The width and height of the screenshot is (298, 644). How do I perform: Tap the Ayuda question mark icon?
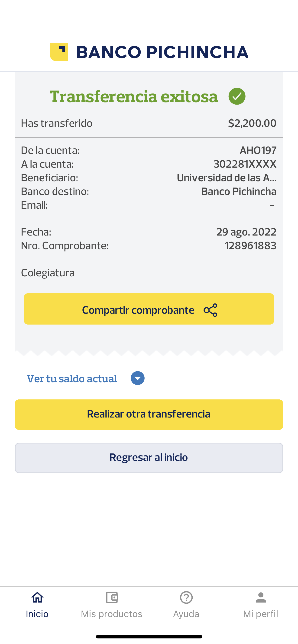point(186,597)
